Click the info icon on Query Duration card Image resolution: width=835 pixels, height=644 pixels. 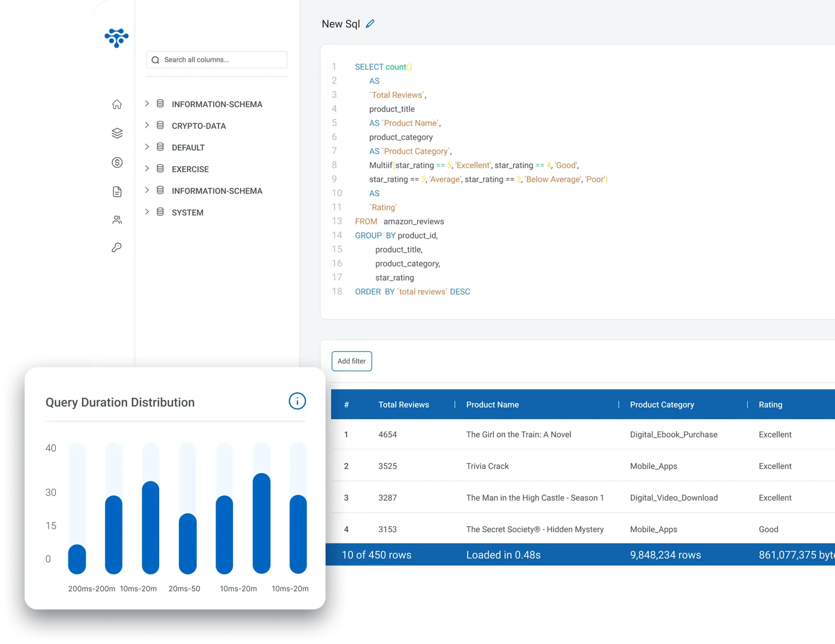click(297, 401)
